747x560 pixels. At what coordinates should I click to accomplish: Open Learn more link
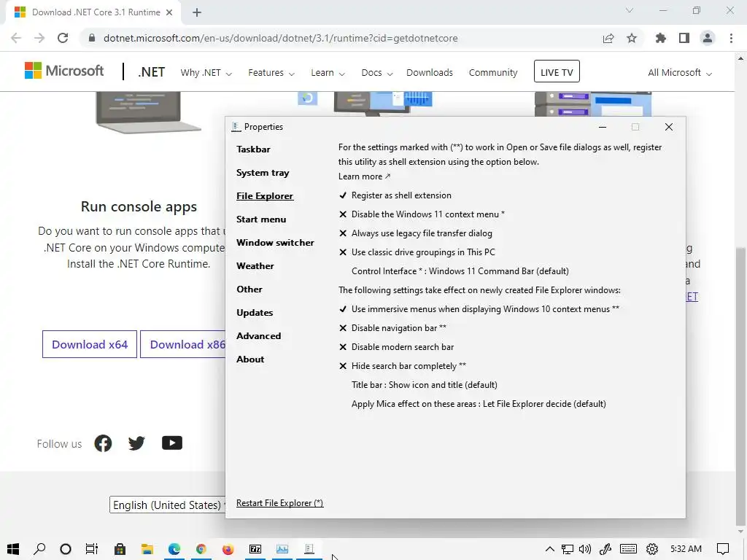[x=365, y=176]
